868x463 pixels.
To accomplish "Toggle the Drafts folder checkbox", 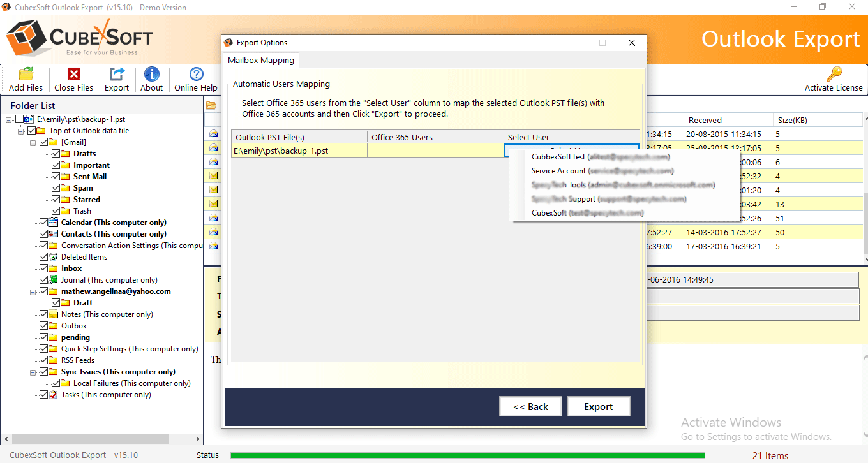I will pyautogui.click(x=56, y=154).
